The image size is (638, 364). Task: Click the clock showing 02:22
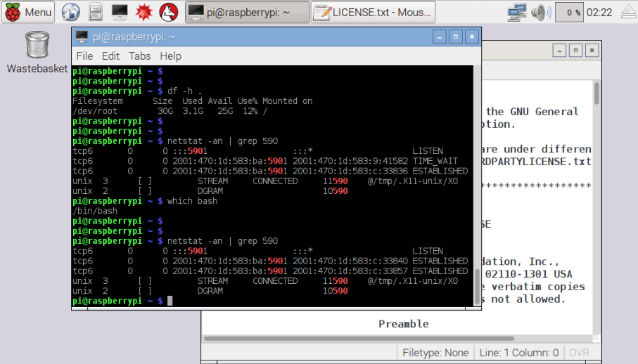click(599, 13)
